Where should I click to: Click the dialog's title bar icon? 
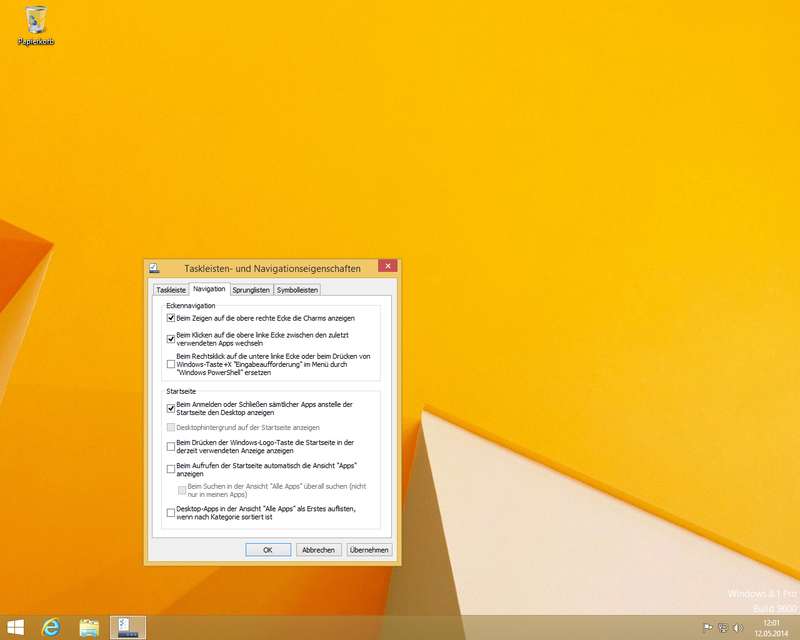153,268
